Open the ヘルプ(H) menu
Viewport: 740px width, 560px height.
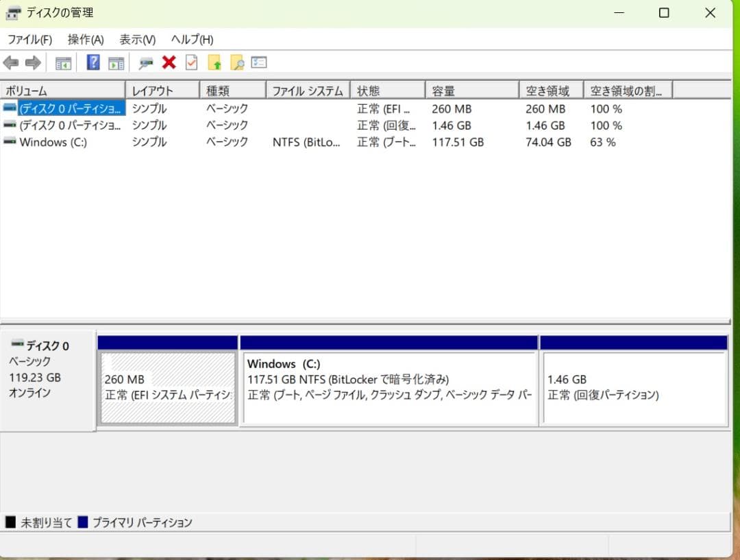click(192, 39)
